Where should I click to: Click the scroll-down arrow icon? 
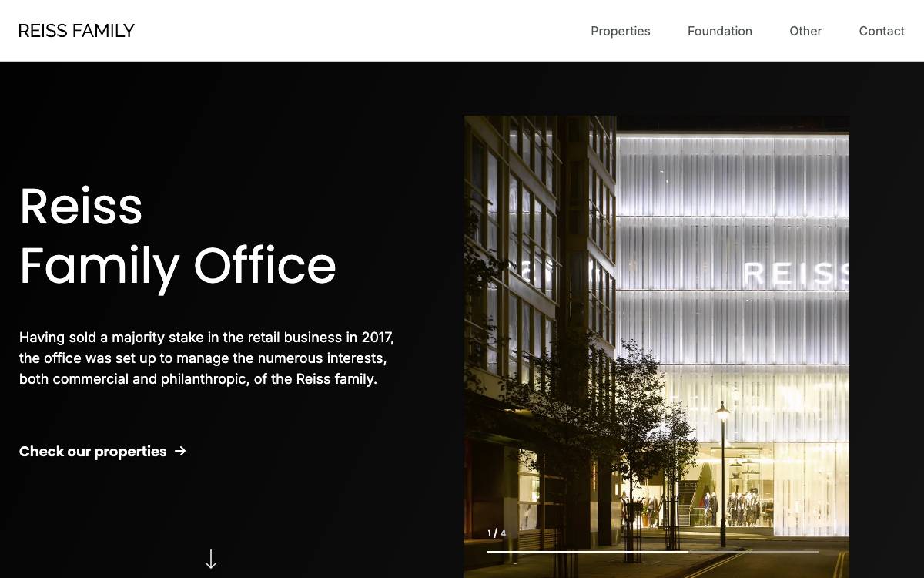[x=211, y=560]
